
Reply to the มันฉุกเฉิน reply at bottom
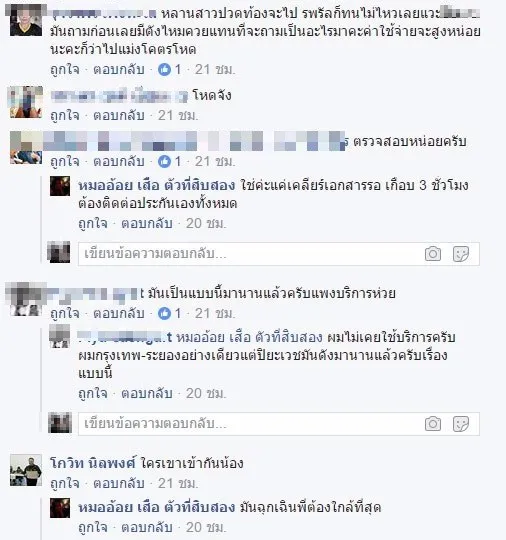pyautogui.click(x=147, y=528)
